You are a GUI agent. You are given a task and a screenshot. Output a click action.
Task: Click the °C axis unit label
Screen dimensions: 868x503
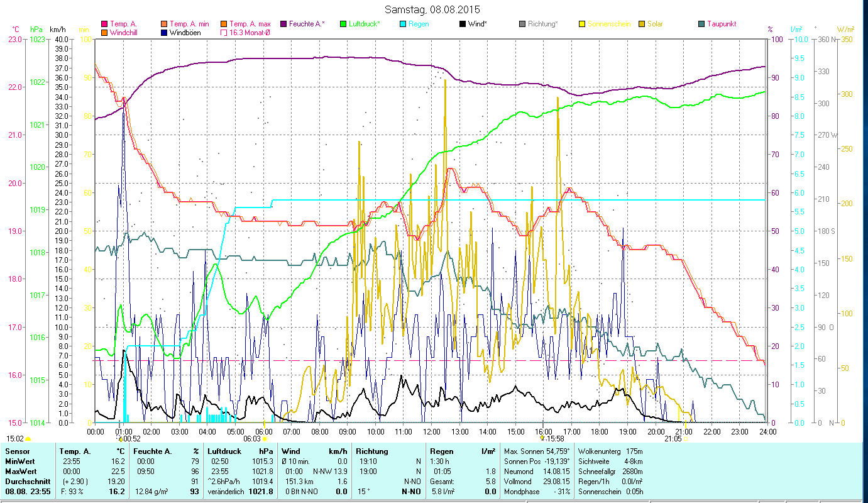click(x=16, y=29)
